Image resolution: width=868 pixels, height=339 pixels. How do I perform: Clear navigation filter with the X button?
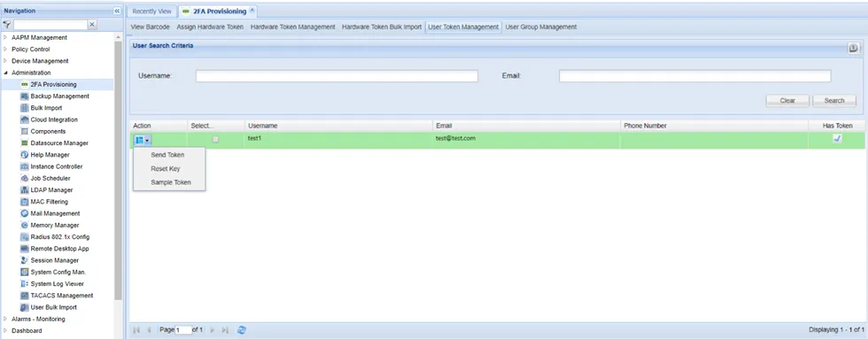[92, 24]
